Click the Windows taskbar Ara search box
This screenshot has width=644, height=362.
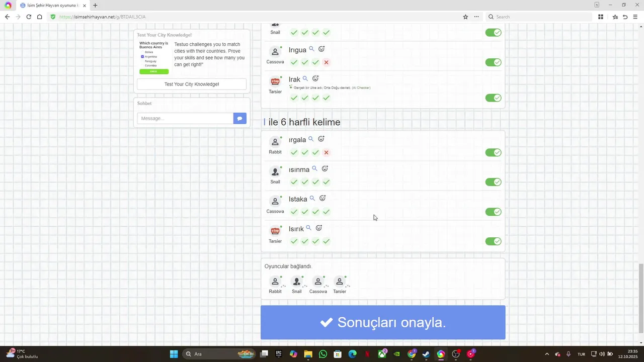[219, 354]
